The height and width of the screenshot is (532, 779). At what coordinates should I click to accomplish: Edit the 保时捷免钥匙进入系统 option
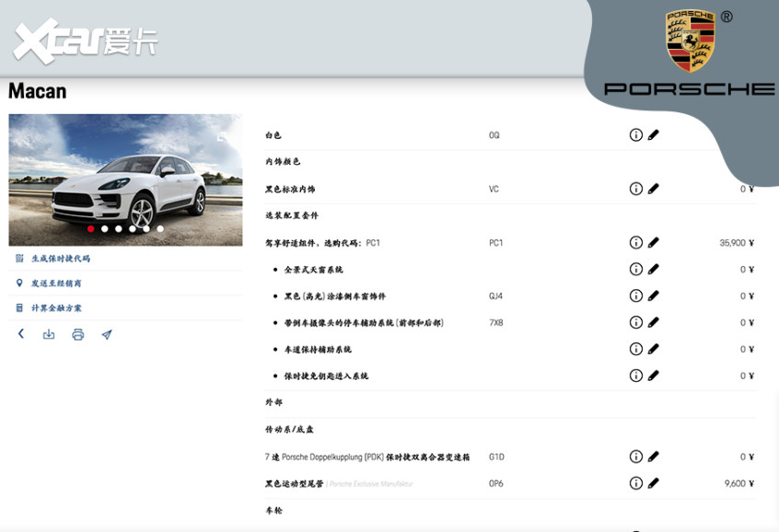(653, 376)
